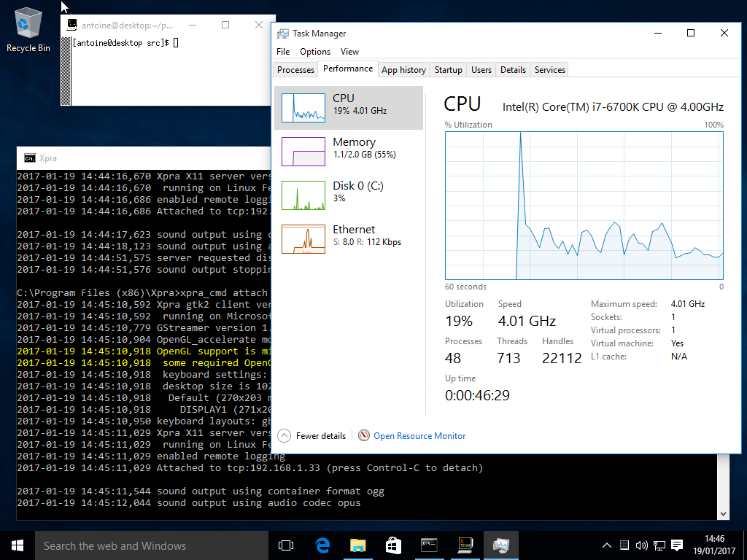Click the yellow OpenGL support warning line
Screen dimensions: 747x560
coord(144,351)
